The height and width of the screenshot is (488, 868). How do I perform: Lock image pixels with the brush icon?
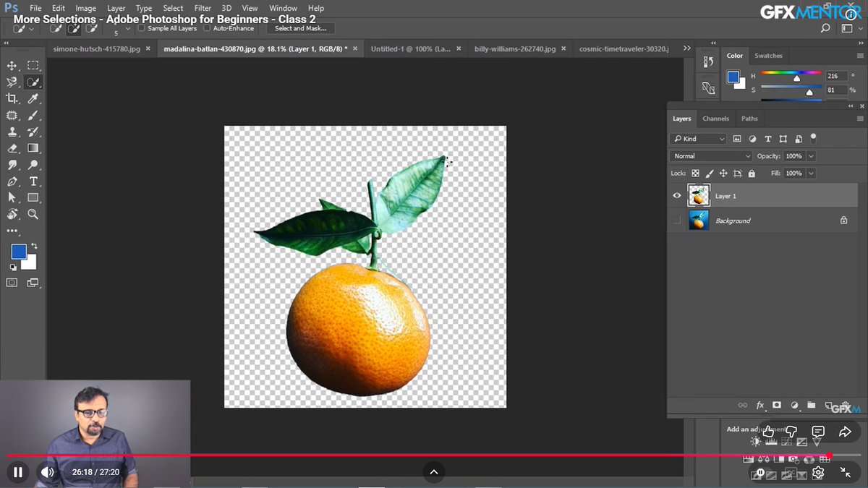pos(710,174)
